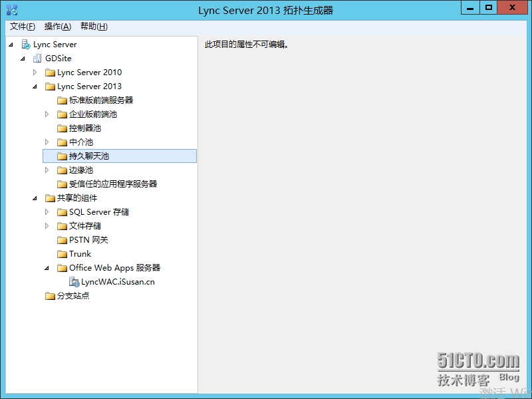
Task: Select the 中介池 label
Action: (81, 142)
